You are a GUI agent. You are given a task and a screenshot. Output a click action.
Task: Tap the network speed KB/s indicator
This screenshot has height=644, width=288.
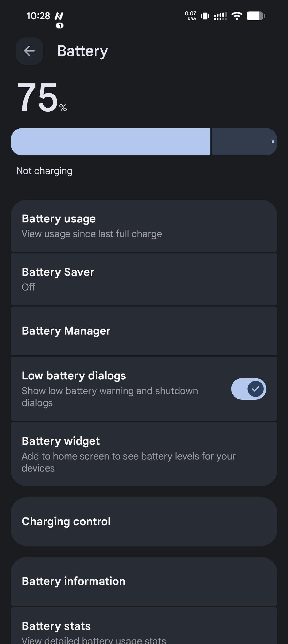pyautogui.click(x=190, y=15)
